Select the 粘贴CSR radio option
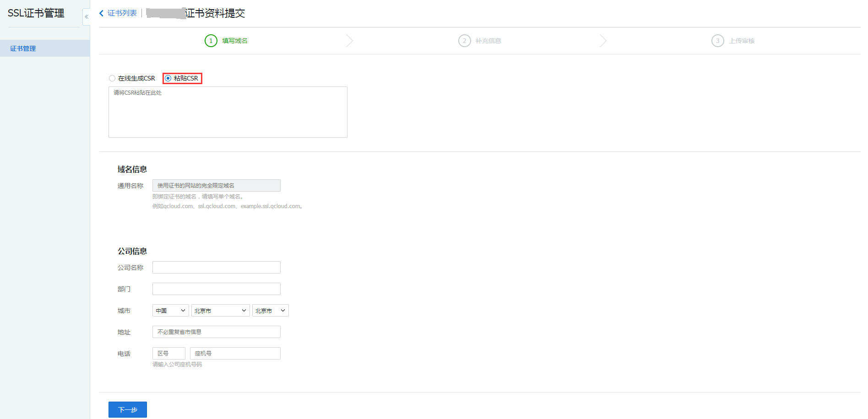 tap(168, 78)
